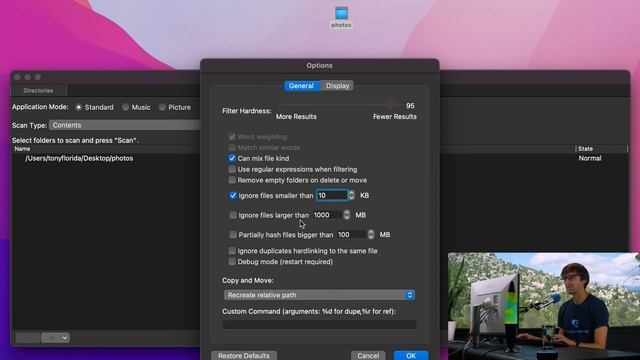Select the General tab in Options

[301, 86]
